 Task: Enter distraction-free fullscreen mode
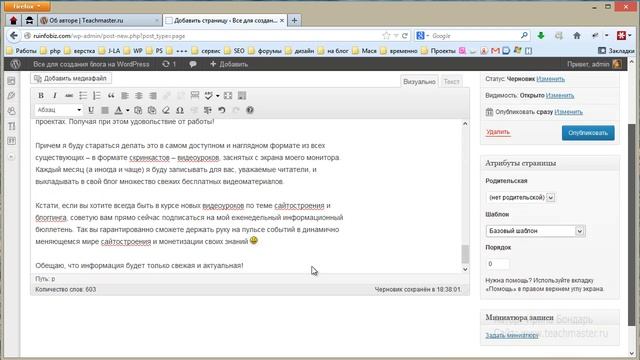228,96
